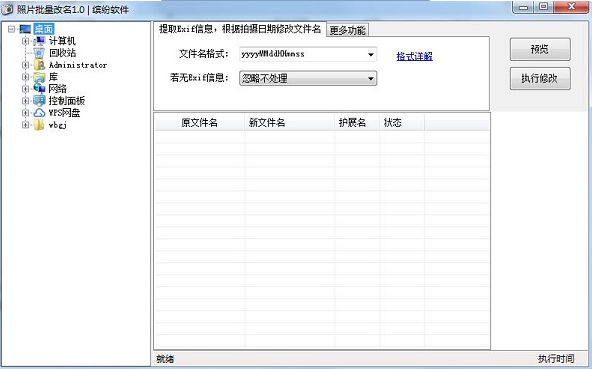Expand the wbgj tree node
The width and height of the screenshot is (592, 369).
pyautogui.click(x=25, y=125)
